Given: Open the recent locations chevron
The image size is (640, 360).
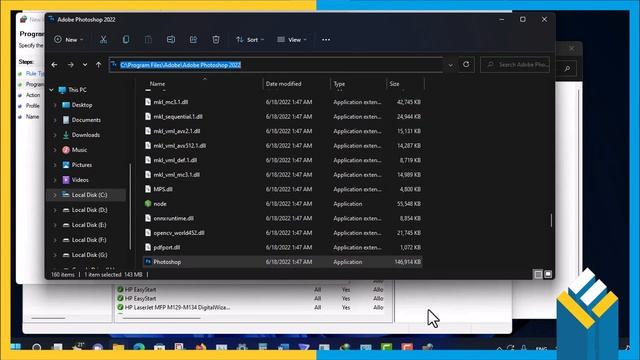Looking at the screenshot, I should coord(84,65).
